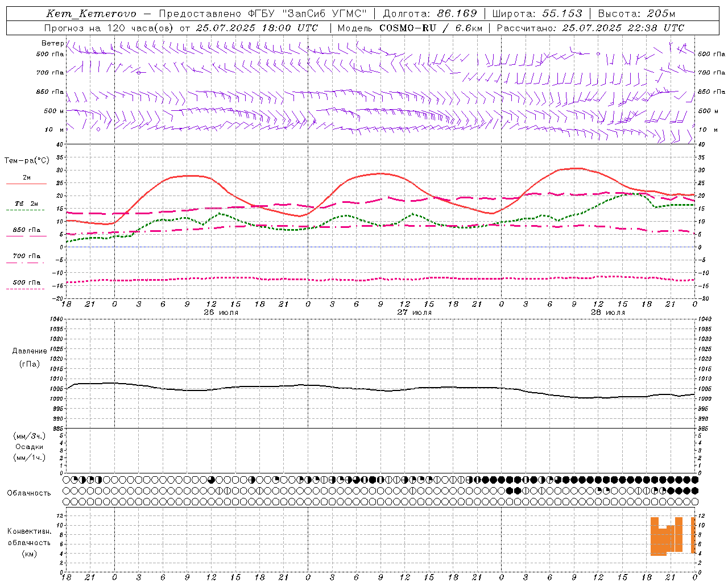Screen dimensions: 728x582
Task: Select the Прогноз на 120 часа(ов) text
Action: 109,28
